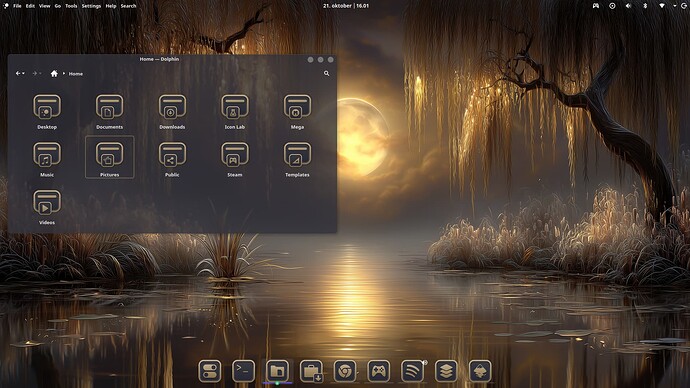Expand the forward history dropdown arrow
Screen dimensions: 690x388
[40, 73]
